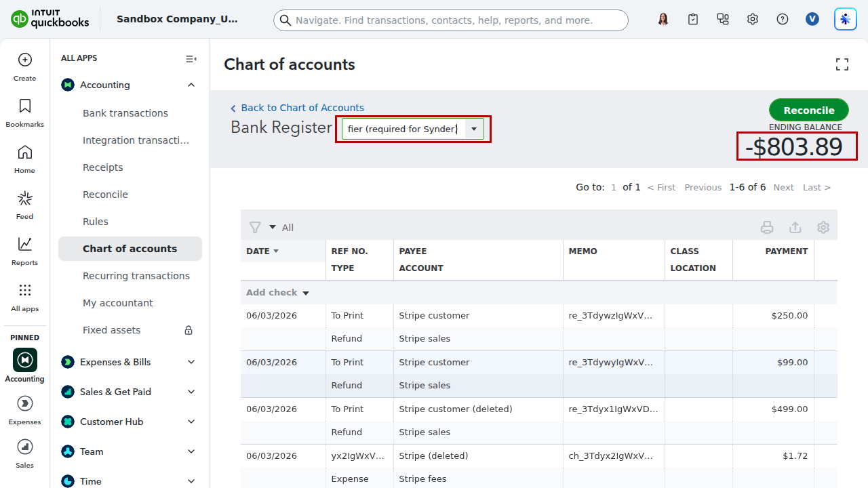This screenshot has height=488, width=868.
Task: Open the All apps grid icon
Action: point(25,290)
